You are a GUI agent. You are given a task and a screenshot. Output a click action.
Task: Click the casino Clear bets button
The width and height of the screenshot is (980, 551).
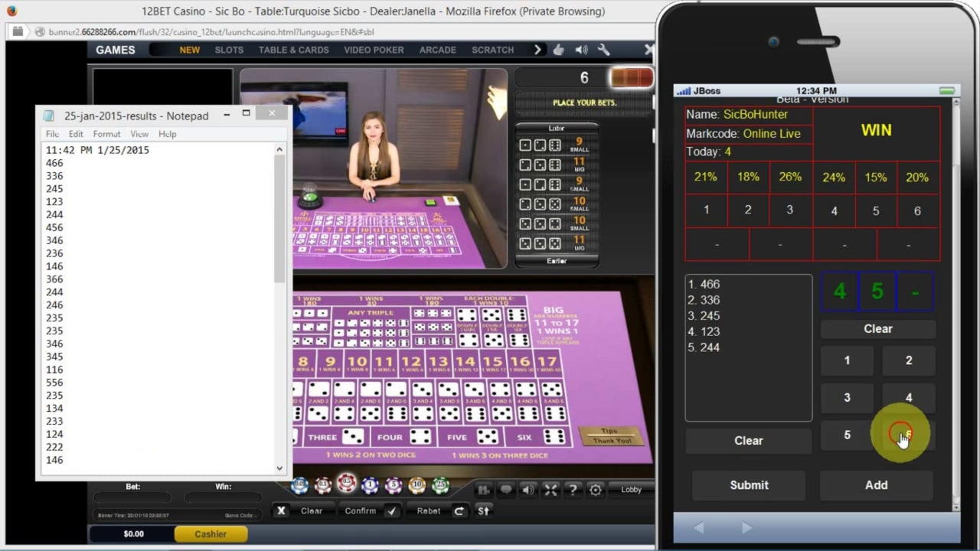pyautogui.click(x=303, y=510)
